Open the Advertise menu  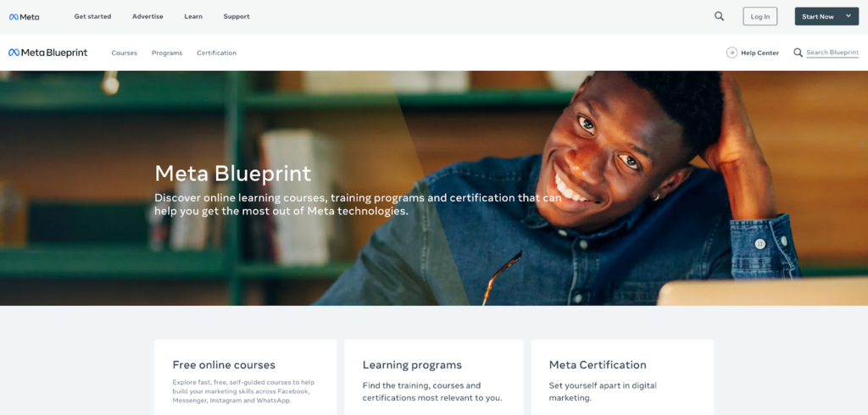pyautogui.click(x=147, y=17)
